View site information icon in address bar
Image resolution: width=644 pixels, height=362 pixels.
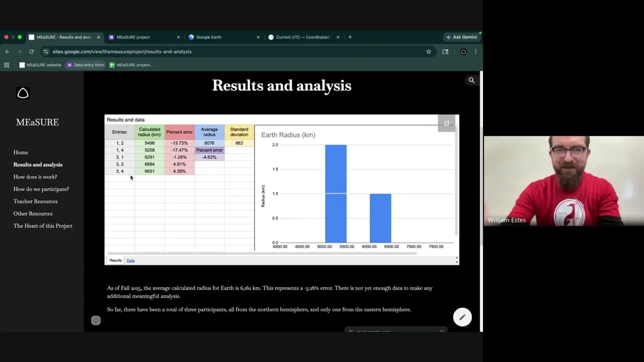[x=46, y=51]
